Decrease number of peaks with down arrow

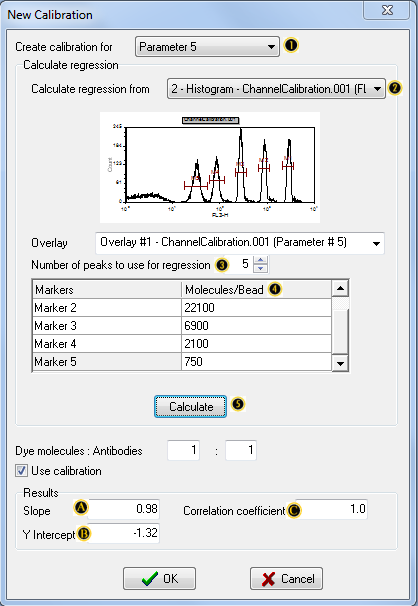261,269
